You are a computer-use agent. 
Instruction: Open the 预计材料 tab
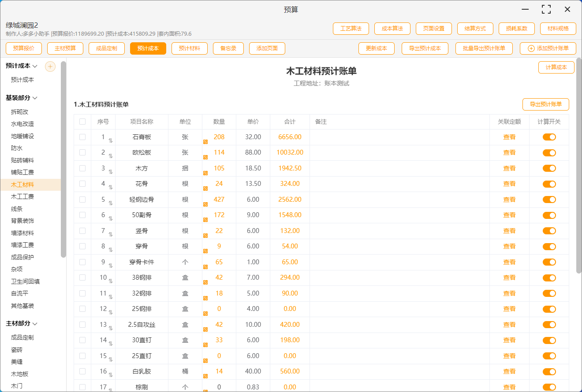[189, 48]
